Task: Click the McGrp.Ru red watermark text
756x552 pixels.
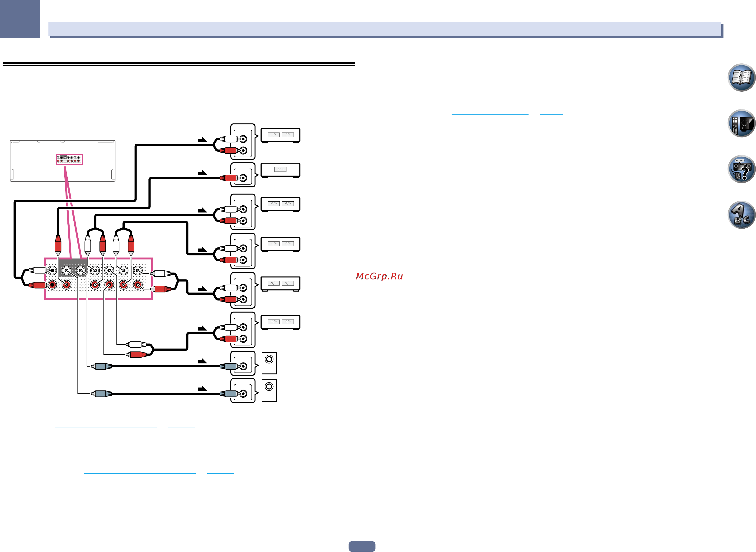Action: click(379, 276)
